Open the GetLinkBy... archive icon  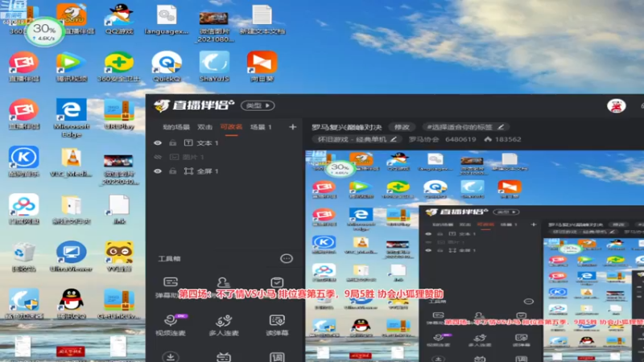(x=119, y=304)
